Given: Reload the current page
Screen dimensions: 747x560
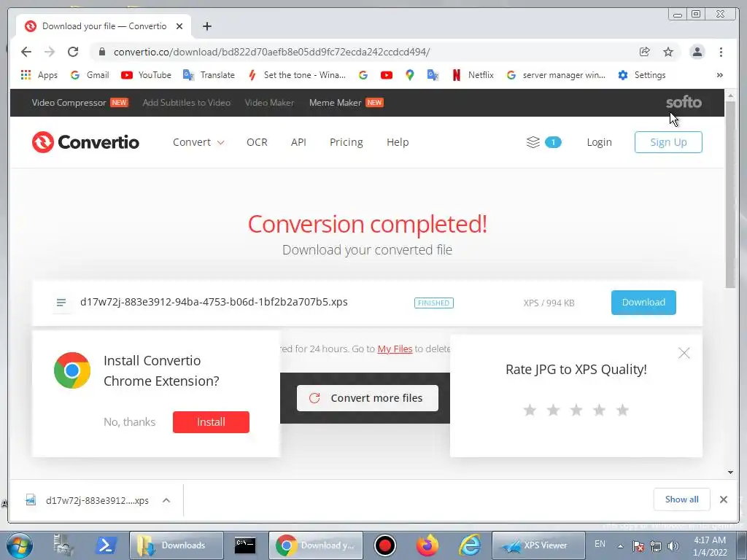Looking at the screenshot, I should pyautogui.click(x=73, y=52).
